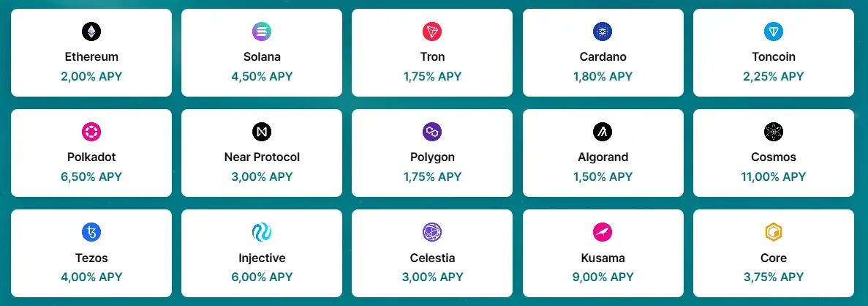Click the Cosmos atom logo icon
This screenshot has width=868, height=306.
click(774, 132)
